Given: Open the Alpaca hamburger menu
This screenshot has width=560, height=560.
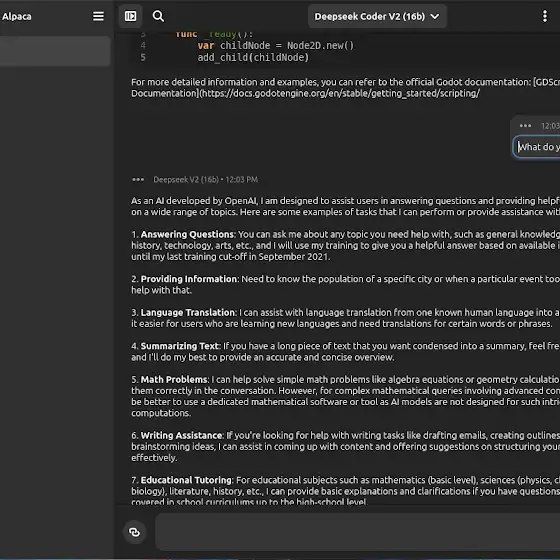Looking at the screenshot, I should coord(98,16).
